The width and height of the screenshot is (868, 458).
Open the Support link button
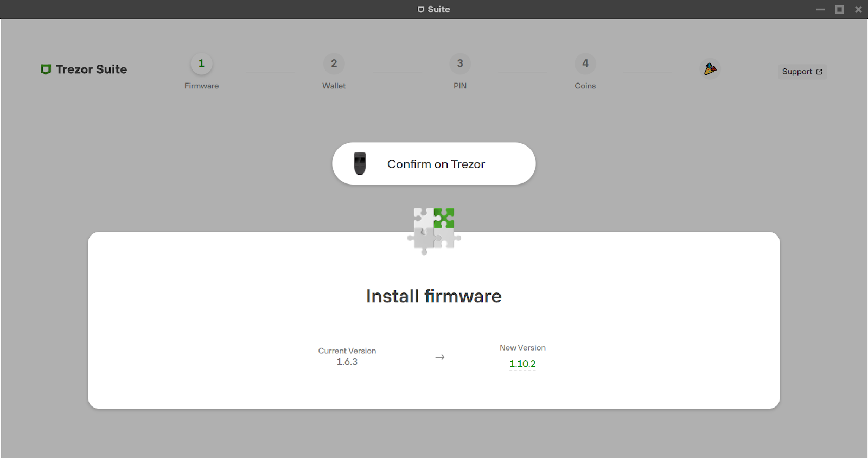click(x=802, y=72)
